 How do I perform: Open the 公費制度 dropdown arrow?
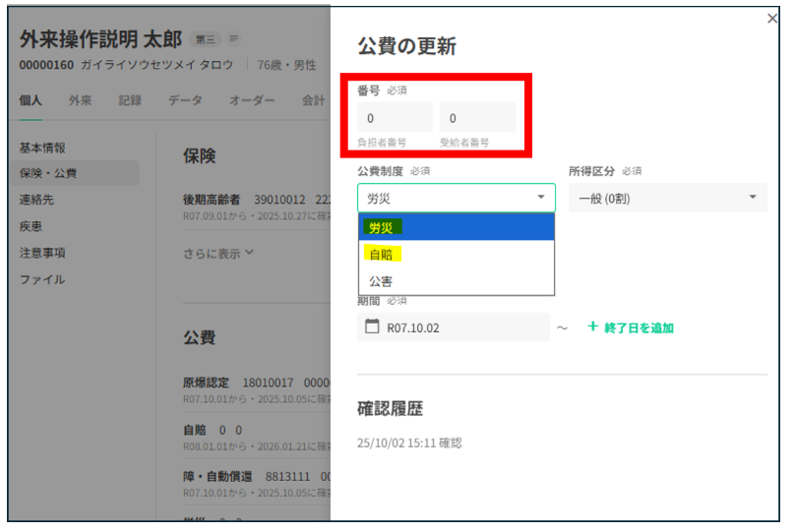[541, 198]
